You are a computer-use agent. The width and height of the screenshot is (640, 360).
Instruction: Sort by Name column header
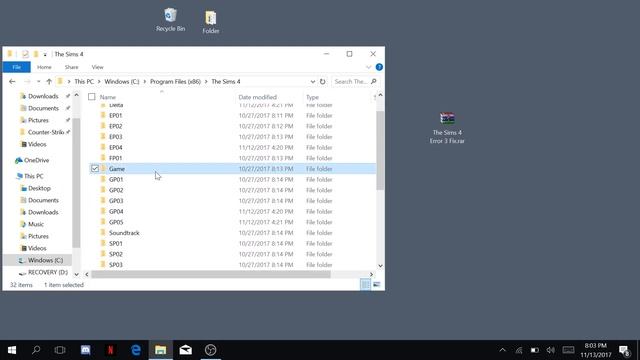(108, 97)
